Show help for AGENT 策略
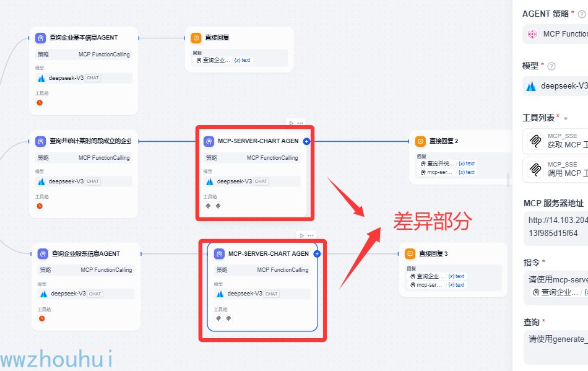 pos(582,14)
